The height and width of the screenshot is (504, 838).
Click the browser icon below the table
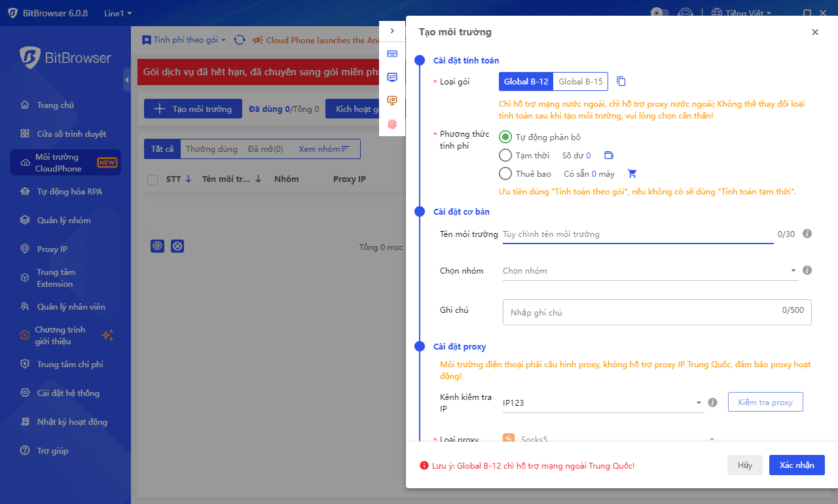[157, 246]
